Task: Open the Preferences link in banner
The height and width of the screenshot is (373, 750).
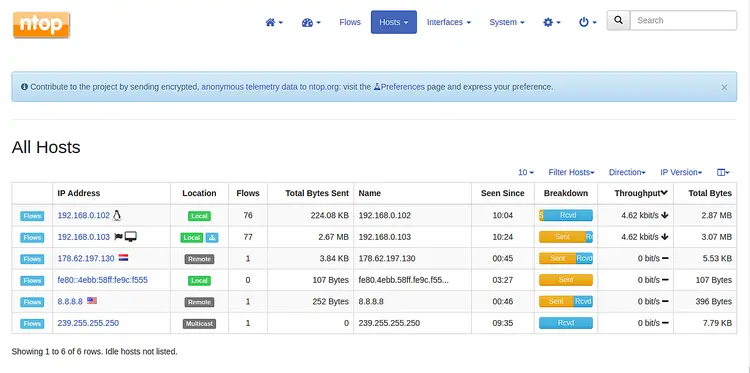Action: [402, 87]
